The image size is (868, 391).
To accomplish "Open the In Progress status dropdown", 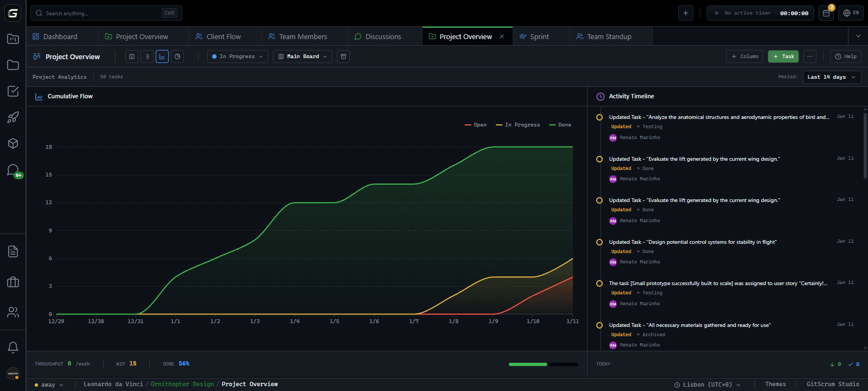I will (x=238, y=56).
